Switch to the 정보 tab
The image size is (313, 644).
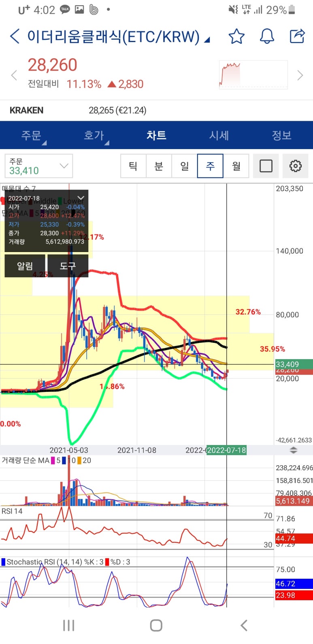pyautogui.click(x=282, y=136)
